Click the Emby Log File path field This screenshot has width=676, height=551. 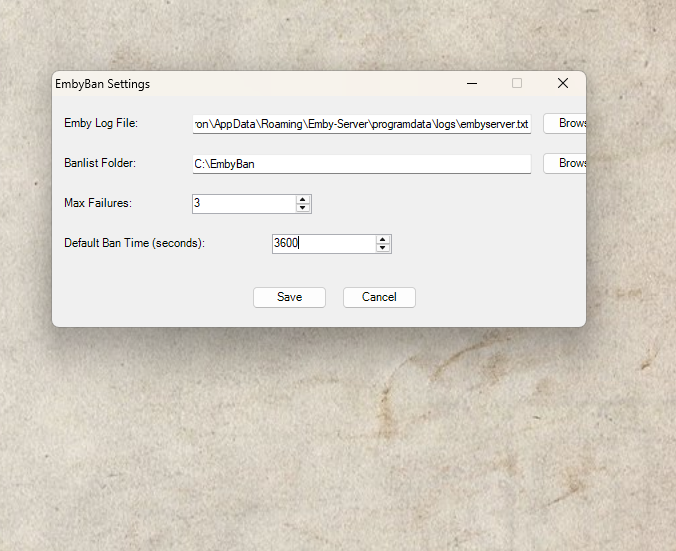361,124
